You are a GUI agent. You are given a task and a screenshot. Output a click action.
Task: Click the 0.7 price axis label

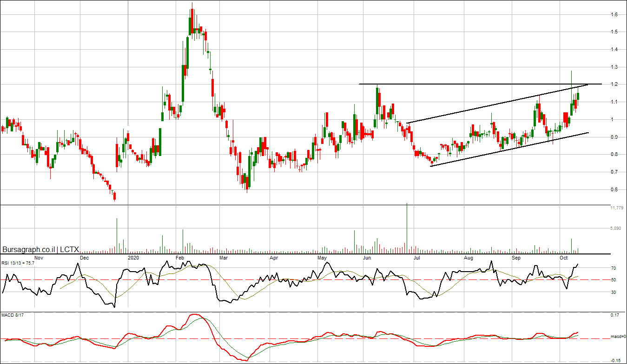click(x=614, y=172)
